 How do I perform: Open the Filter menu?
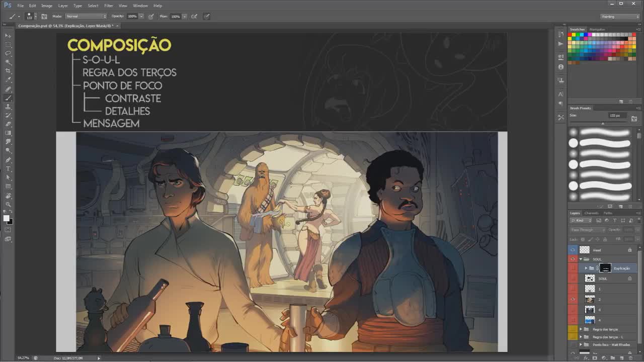(x=109, y=6)
